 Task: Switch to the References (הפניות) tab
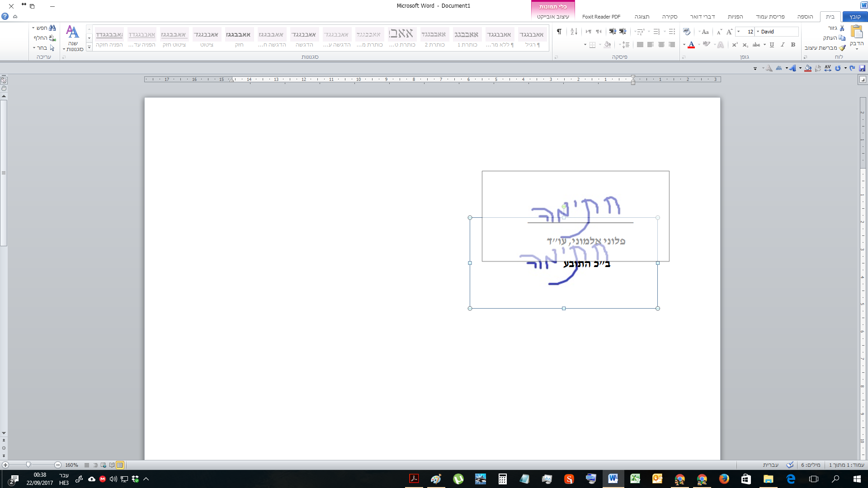point(735,17)
